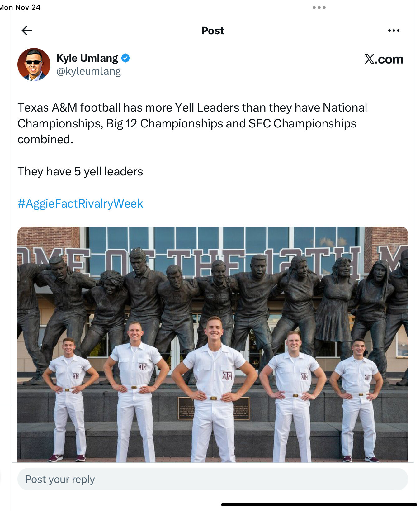
Task: Tap the home indicator bar at bottom
Action: click(x=319, y=504)
